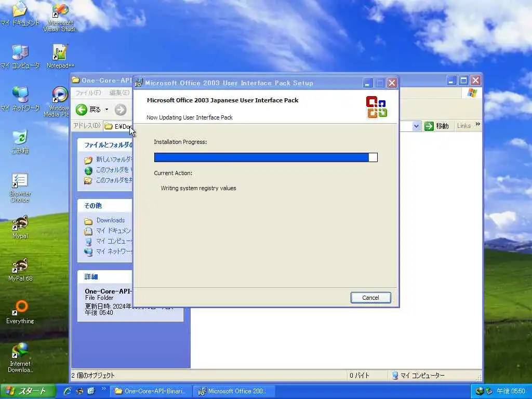Click the system tray network icon
Screen dimensions: 532x399
point(480,391)
